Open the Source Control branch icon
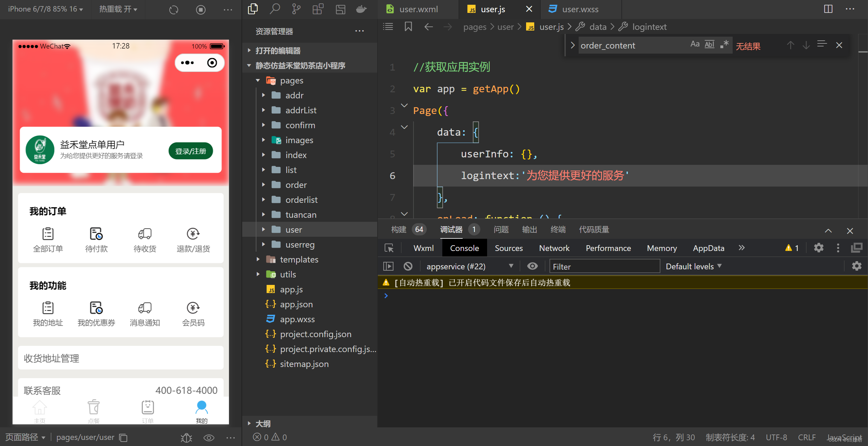This screenshot has width=868, height=446. 296,9
